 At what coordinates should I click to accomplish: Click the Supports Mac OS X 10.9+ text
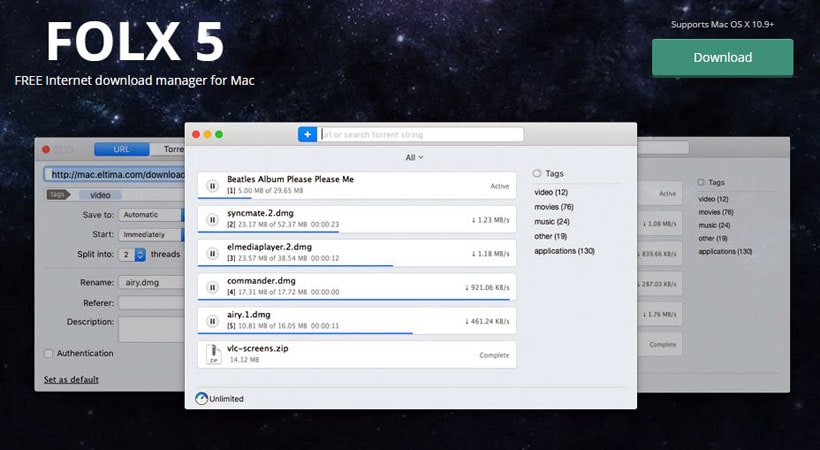tap(722, 24)
